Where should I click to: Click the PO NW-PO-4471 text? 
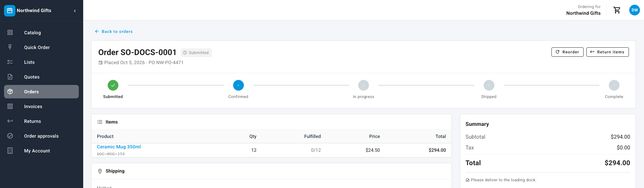166,62
